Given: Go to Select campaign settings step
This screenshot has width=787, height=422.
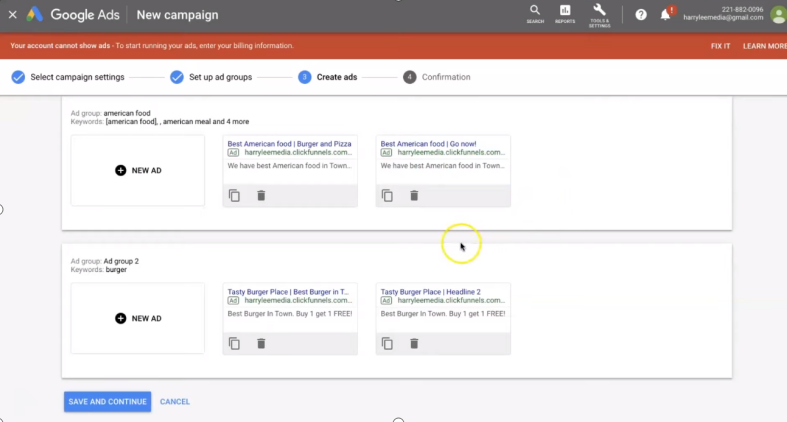Looking at the screenshot, I should point(67,77).
